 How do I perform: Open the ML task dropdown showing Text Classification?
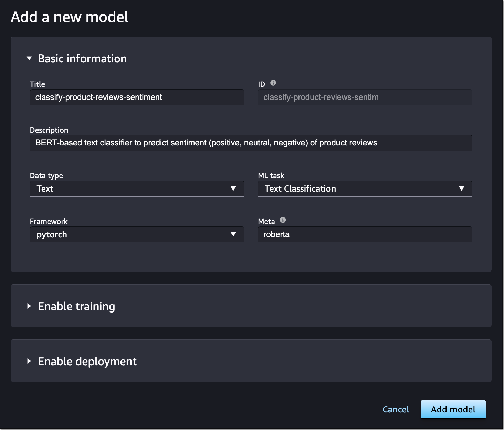click(365, 188)
